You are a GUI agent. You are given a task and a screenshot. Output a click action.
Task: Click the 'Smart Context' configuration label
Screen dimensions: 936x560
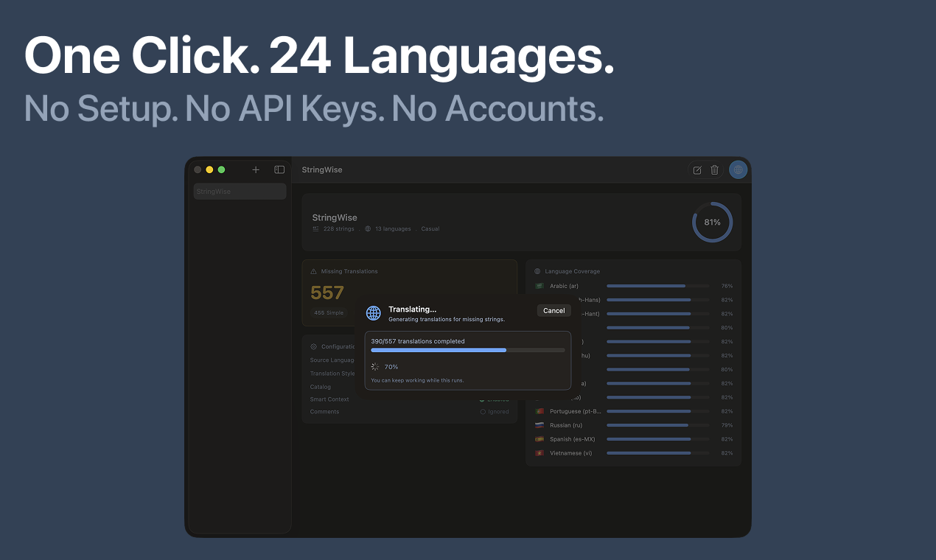tap(329, 399)
